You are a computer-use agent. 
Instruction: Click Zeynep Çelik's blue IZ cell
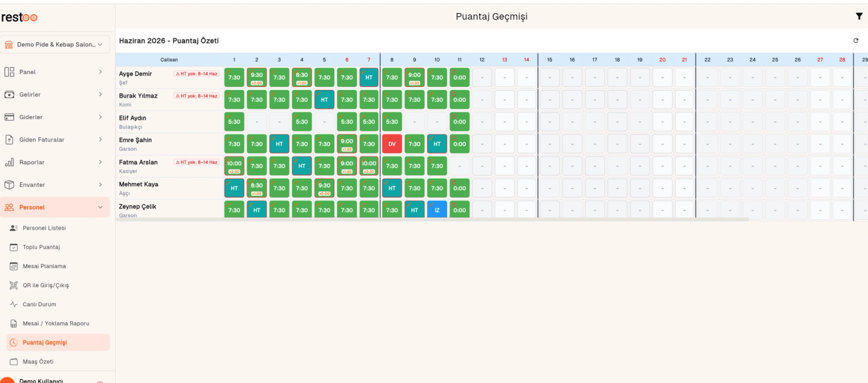(x=437, y=210)
